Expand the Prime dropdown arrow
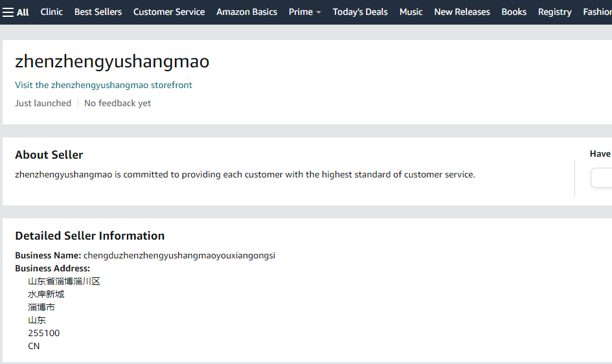Viewport: 612px width, 364px height. pos(318,12)
